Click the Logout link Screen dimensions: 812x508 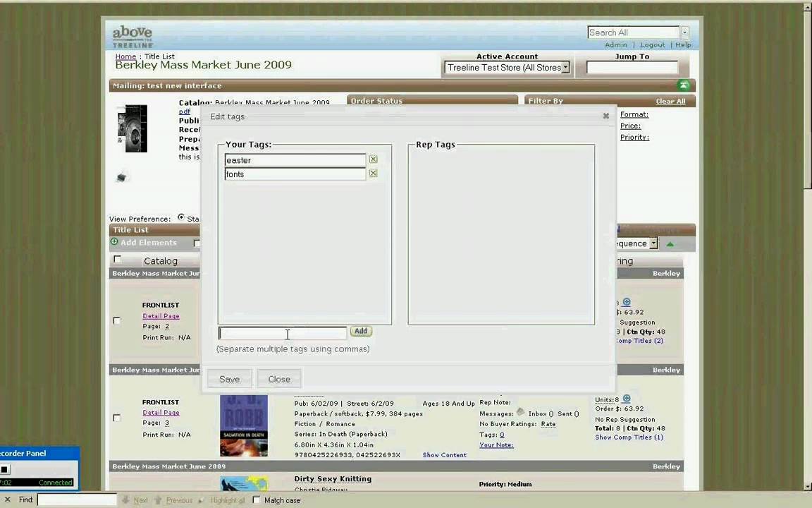coord(653,45)
